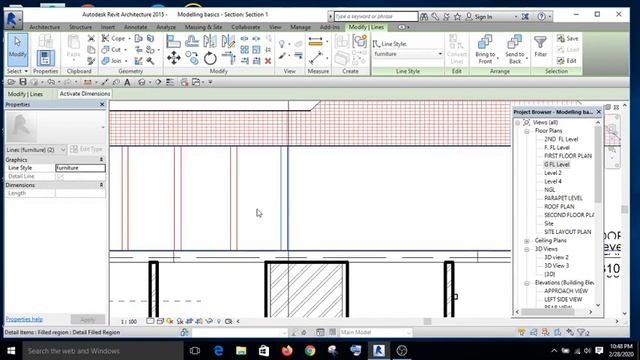This screenshot has height=360, width=640.
Task: Pick the Offset tool
Action: pyautogui.click(x=192, y=41)
